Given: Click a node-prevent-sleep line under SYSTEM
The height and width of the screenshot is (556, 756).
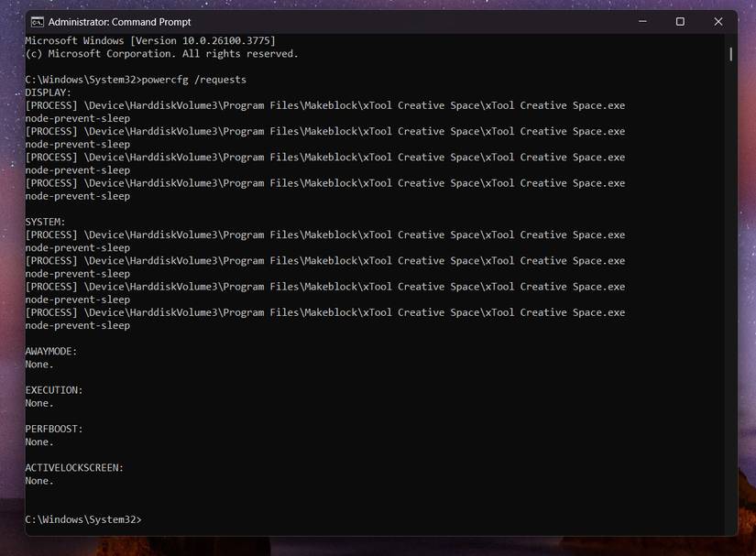Looking at the screenshot, I should (77, 247).
